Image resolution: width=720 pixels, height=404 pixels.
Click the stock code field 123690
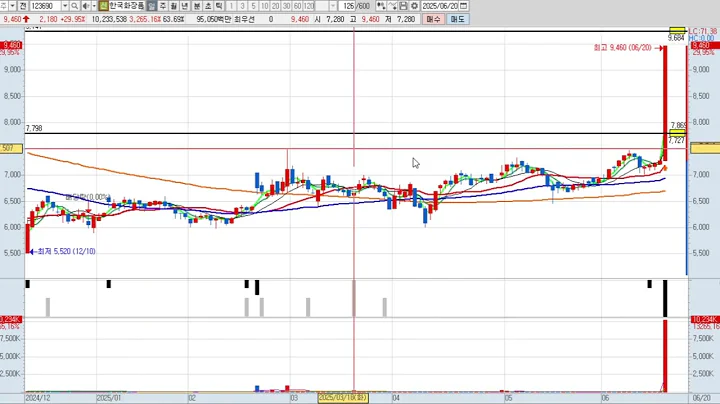(x=45, y=6)
